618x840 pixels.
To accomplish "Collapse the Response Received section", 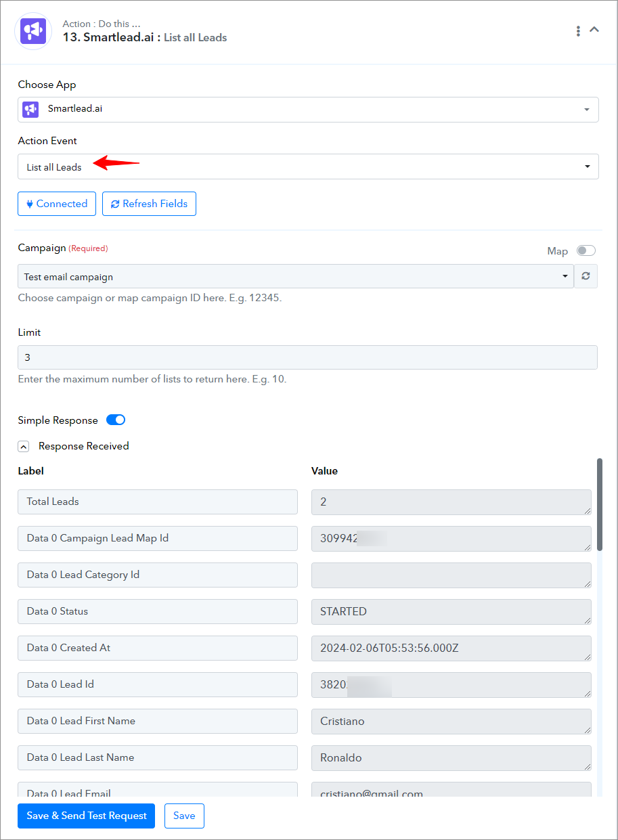I will click(24, 447).
